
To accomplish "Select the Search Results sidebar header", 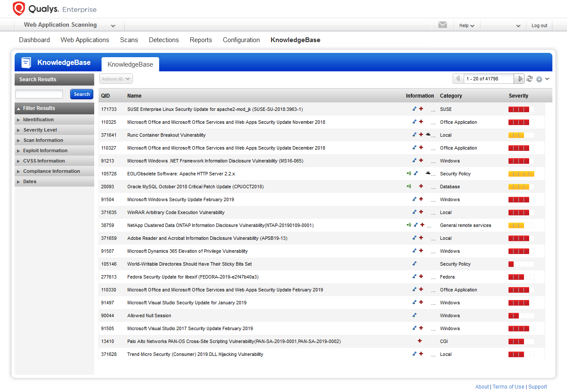I will coord(54,80).
